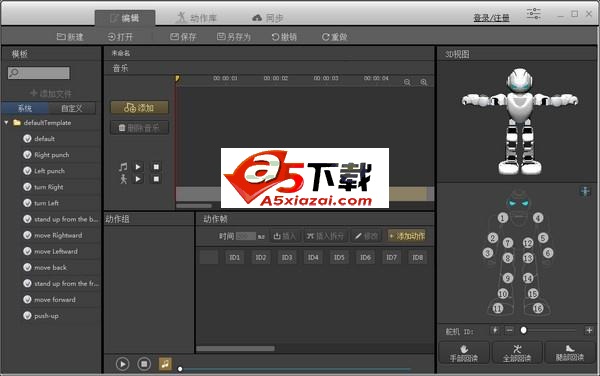Select the move Leftward action

(56, 251)
